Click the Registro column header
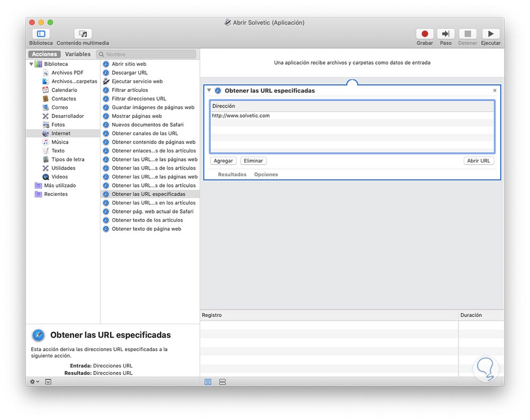 329,315
